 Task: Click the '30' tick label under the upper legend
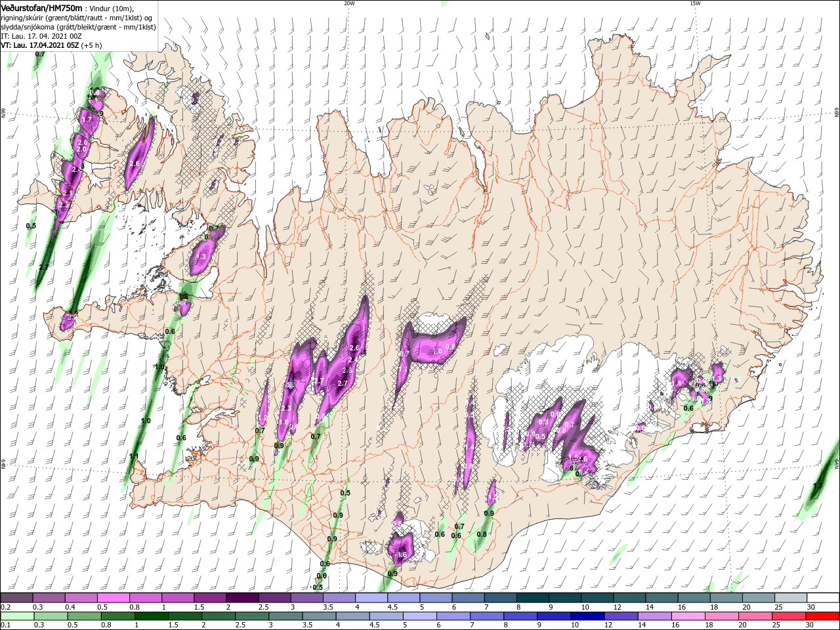[x=811, y=607]
